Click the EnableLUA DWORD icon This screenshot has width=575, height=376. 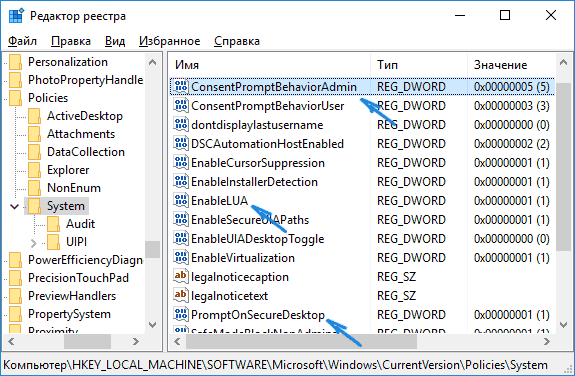point(181,201)
